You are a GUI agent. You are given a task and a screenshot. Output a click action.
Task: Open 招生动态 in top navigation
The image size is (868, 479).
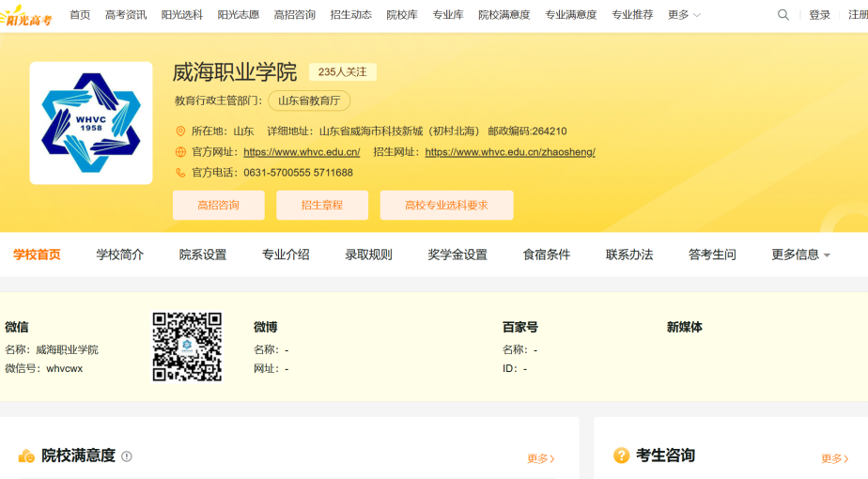tap(351, 15)
